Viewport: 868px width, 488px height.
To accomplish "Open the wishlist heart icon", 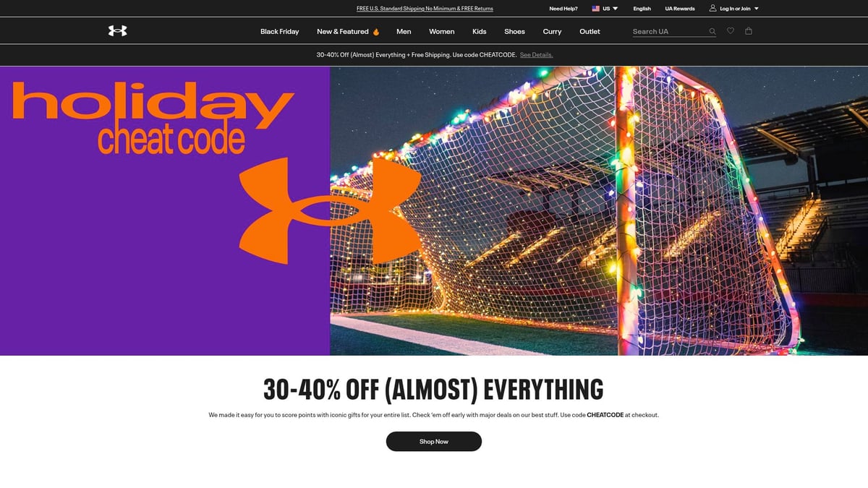I will point(731,31).
